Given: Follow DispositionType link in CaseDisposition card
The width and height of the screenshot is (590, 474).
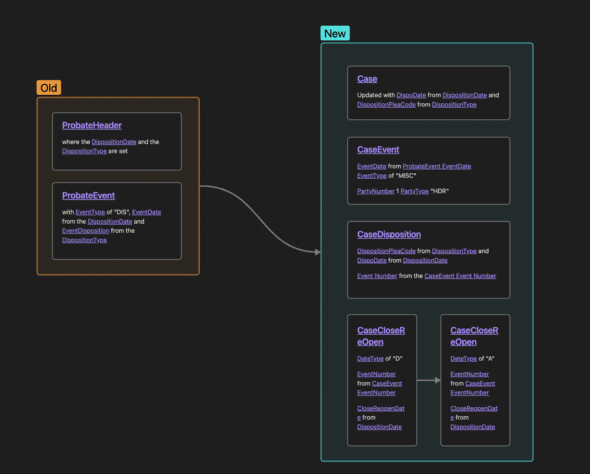Looking at the screenshot, I should 454,251.
